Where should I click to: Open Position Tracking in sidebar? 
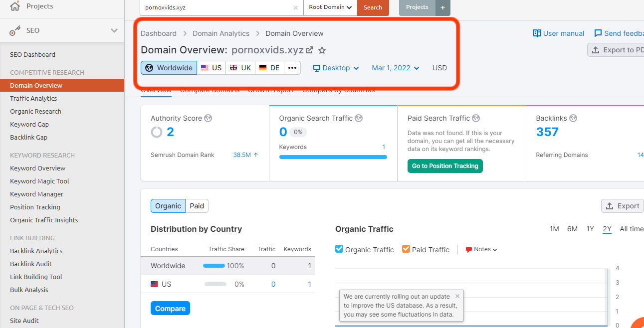tap(35, 207)
